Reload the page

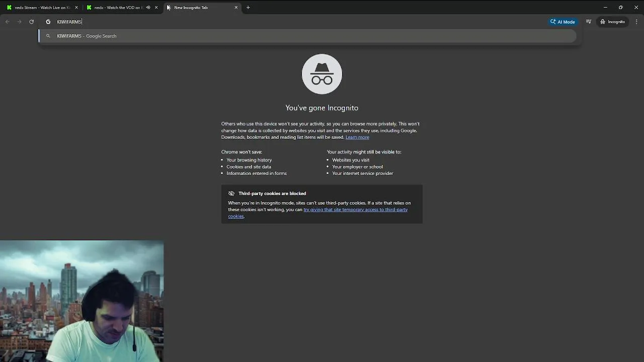click(x=32, y=22)
